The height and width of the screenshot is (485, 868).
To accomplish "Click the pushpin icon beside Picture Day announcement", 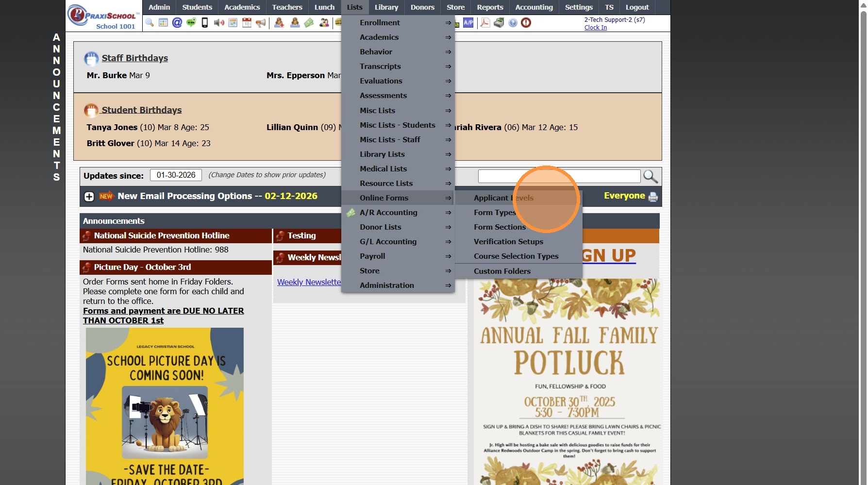I will tap(87, 268).
